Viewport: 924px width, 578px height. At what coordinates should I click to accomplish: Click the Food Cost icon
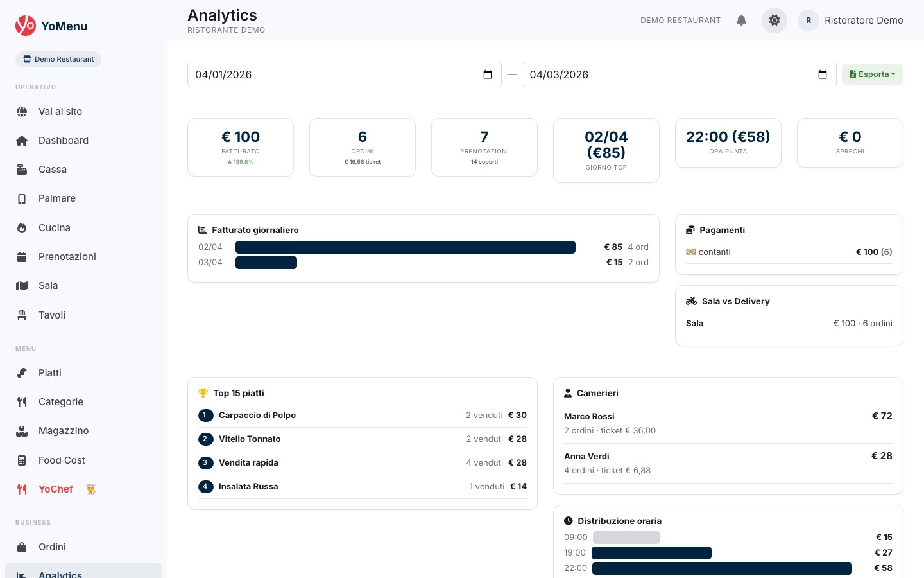coord(22,460)
